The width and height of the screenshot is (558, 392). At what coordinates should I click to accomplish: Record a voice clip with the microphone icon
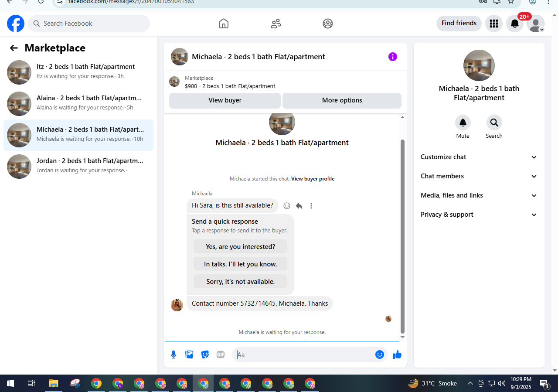click(174, 355)
